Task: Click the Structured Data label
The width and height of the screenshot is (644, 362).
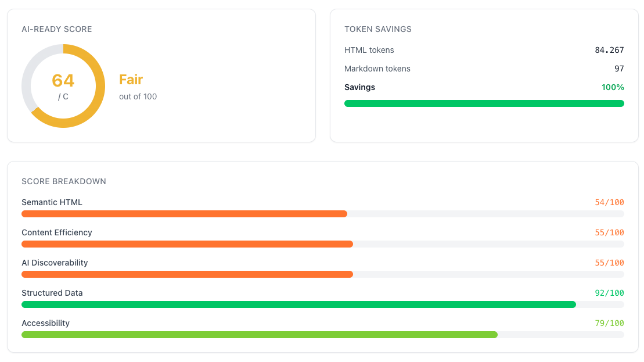Action: (x=52, y=293)
